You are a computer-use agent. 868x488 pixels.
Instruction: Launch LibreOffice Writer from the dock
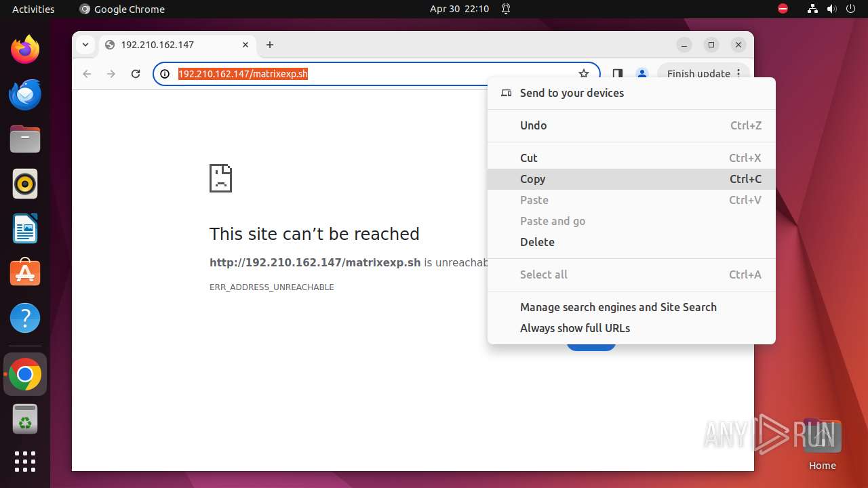(25, 228)
